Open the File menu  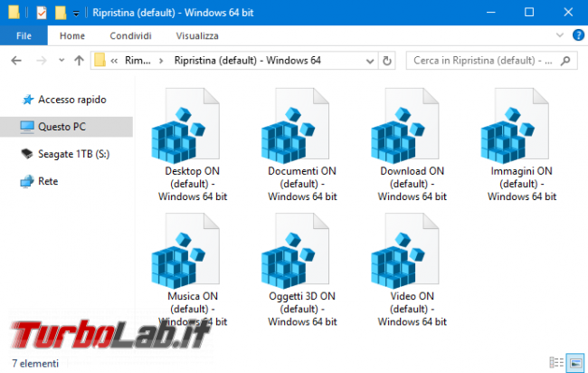[24, 35]
